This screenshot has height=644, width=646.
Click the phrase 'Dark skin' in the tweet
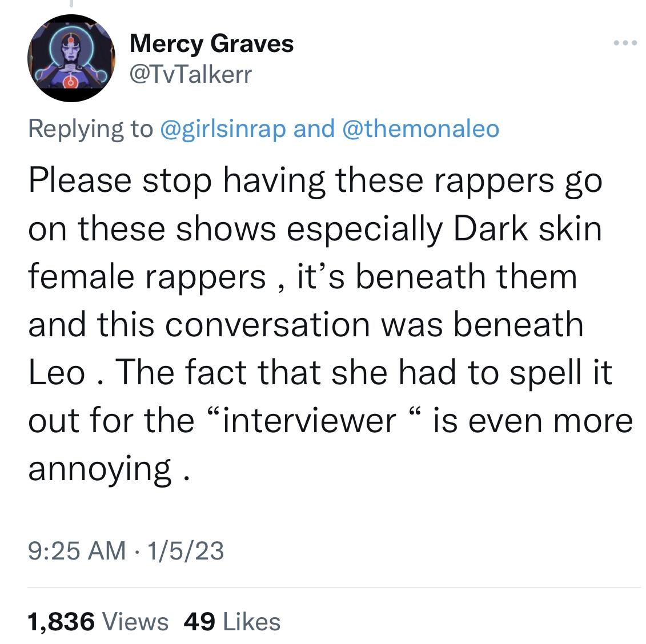click(x=527, y=229)
